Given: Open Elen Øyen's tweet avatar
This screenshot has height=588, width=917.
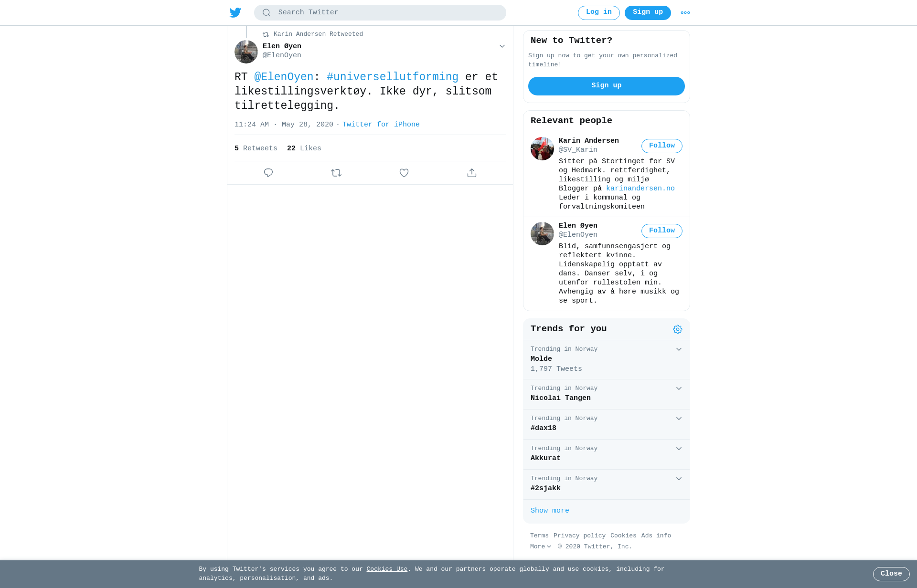Looking at the screenshot, I should 246,52.
